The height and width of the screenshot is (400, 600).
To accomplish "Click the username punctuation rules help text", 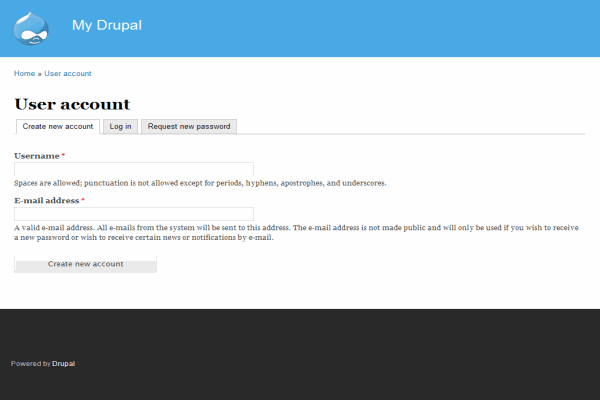I will [200, 183].
